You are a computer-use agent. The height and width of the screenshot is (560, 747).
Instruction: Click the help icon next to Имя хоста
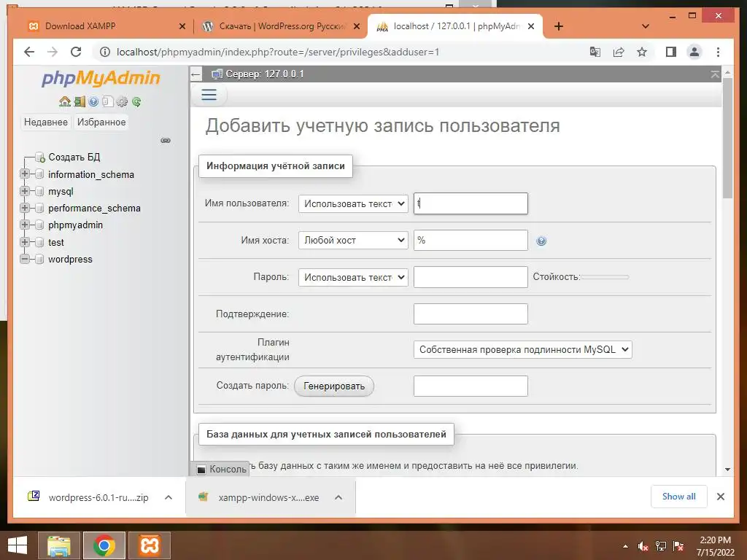pos(541,241)
